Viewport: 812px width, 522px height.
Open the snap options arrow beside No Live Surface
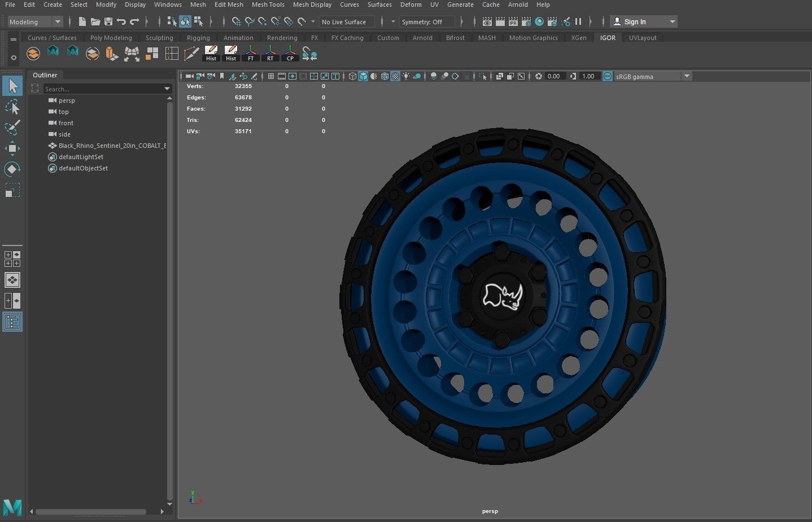pyautogui.click(x=313, y=21)
